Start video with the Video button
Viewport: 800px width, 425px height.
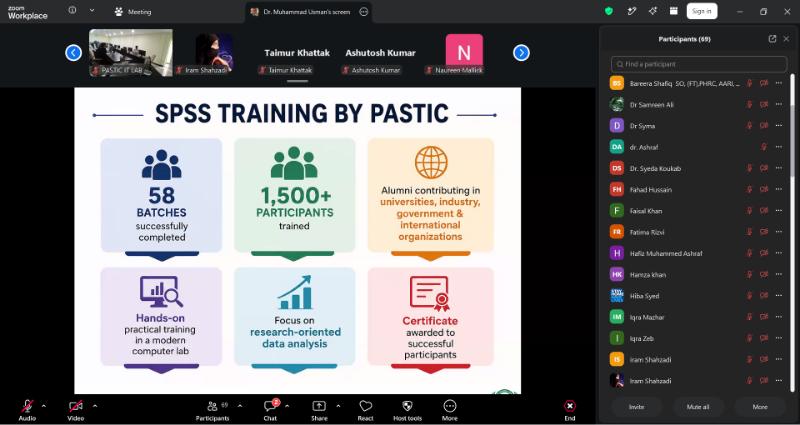pyautogui.click(x=76, y=410)
